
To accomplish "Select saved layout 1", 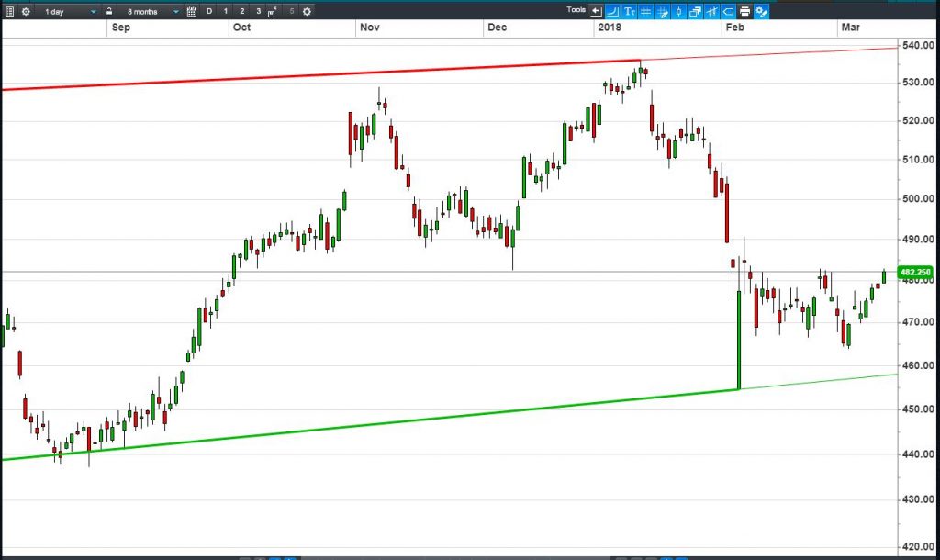I will pos(226,11).
